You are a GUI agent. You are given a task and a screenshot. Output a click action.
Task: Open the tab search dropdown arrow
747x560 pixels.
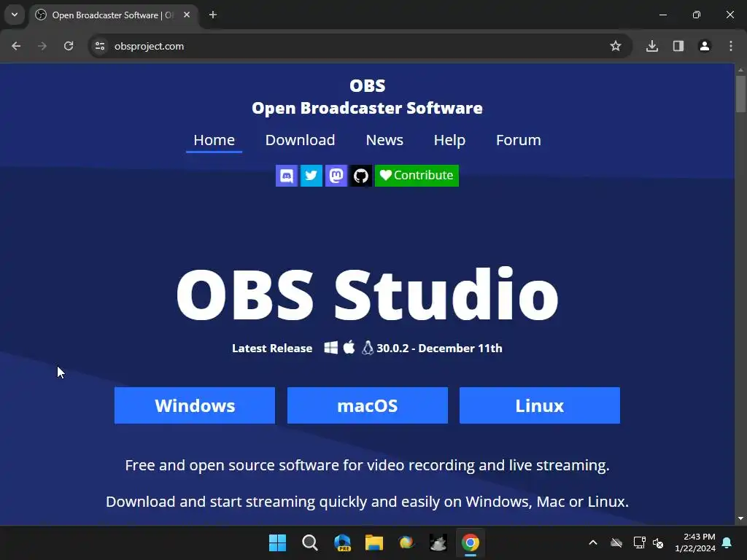(15, 15)
